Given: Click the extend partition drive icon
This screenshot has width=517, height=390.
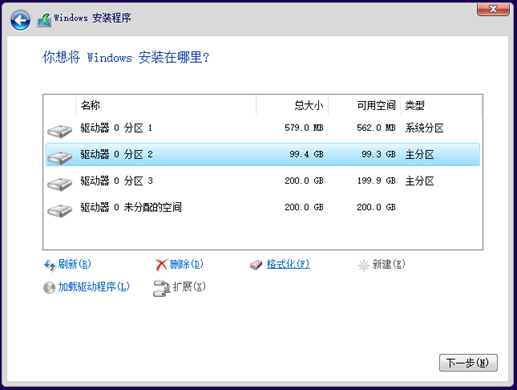Looking at the screenshot, I should (x=161, y=288).
